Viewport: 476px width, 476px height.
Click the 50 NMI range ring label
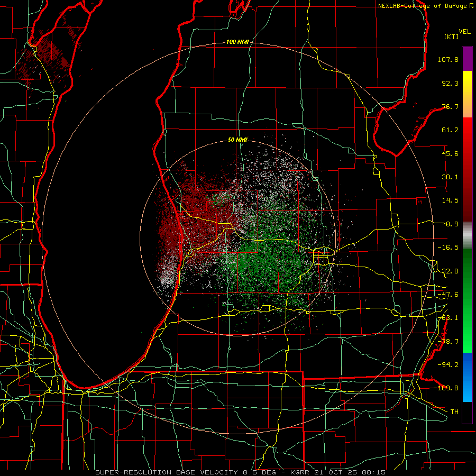pos(237,140)
